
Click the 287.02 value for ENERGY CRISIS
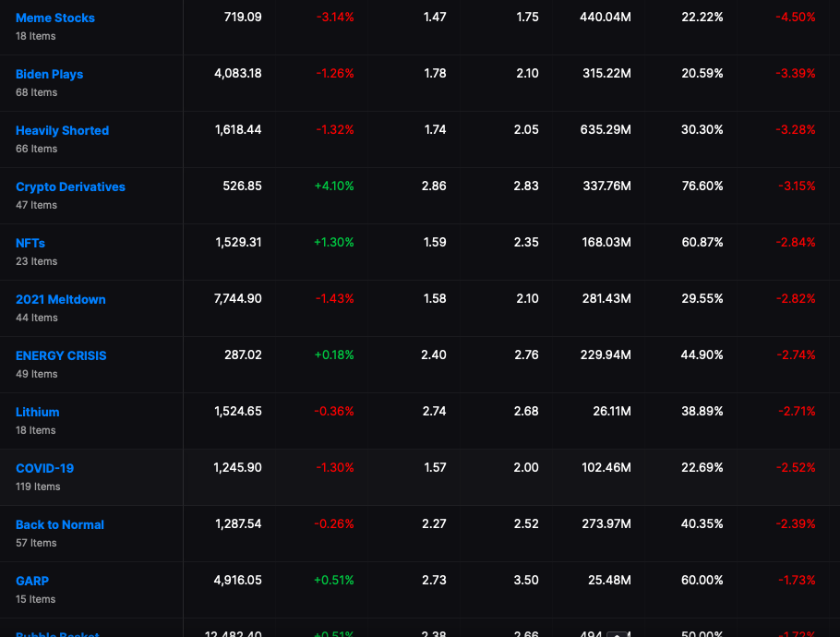click(x=243, y=355)
